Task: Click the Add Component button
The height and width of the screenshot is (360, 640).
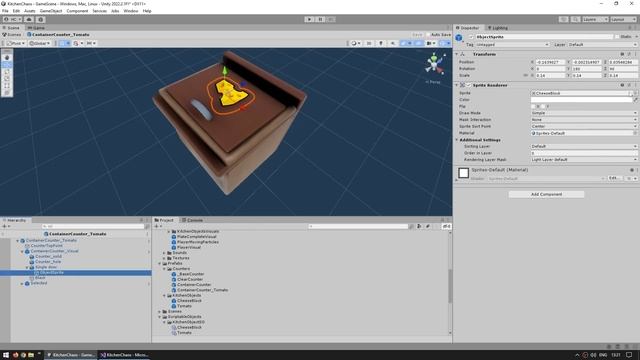Action: (x=546, y=194)
